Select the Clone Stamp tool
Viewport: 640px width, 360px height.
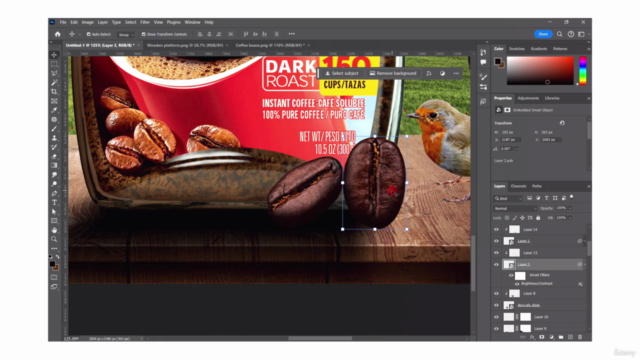click(54, 138)
